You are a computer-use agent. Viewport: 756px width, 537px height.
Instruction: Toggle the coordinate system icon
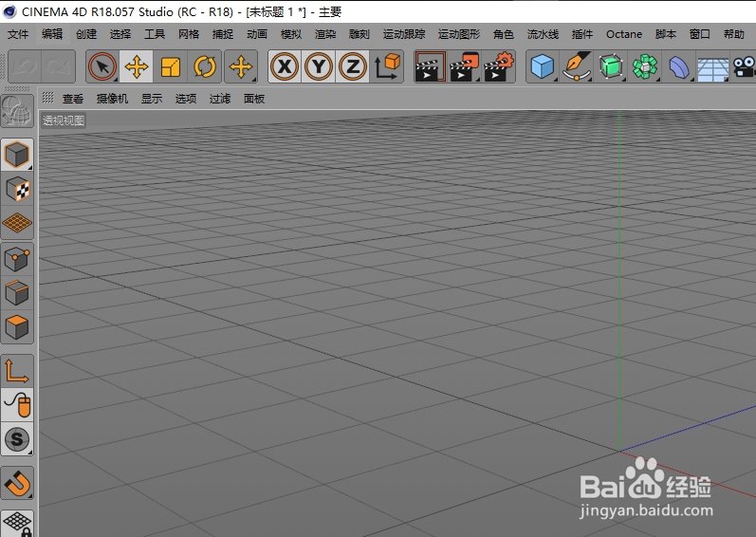[387, 66]
